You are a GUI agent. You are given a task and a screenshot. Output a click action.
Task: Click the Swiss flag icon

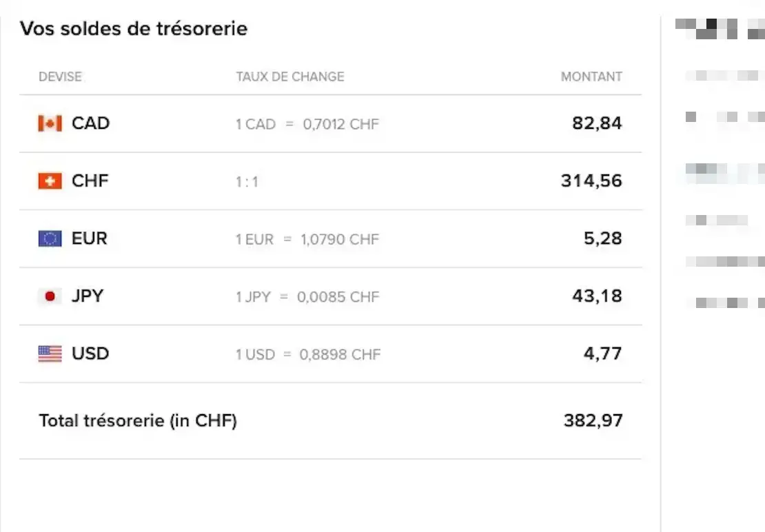point(50,181)
